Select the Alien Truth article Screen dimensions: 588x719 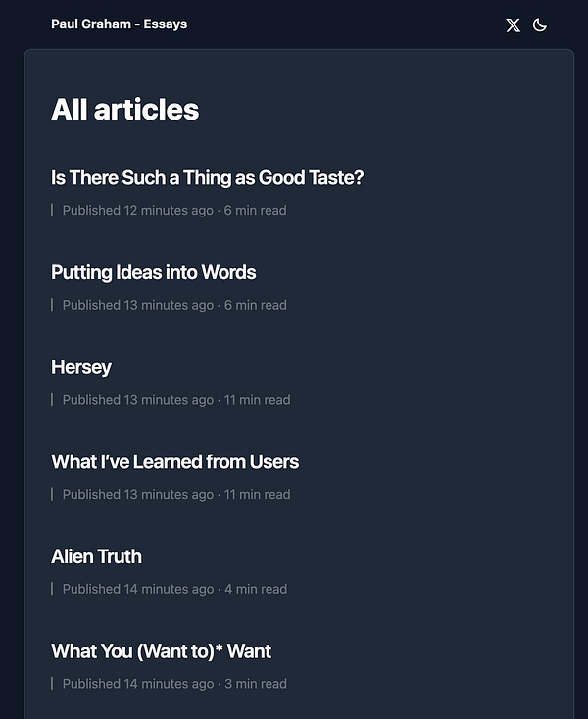(x=96, y=556)
